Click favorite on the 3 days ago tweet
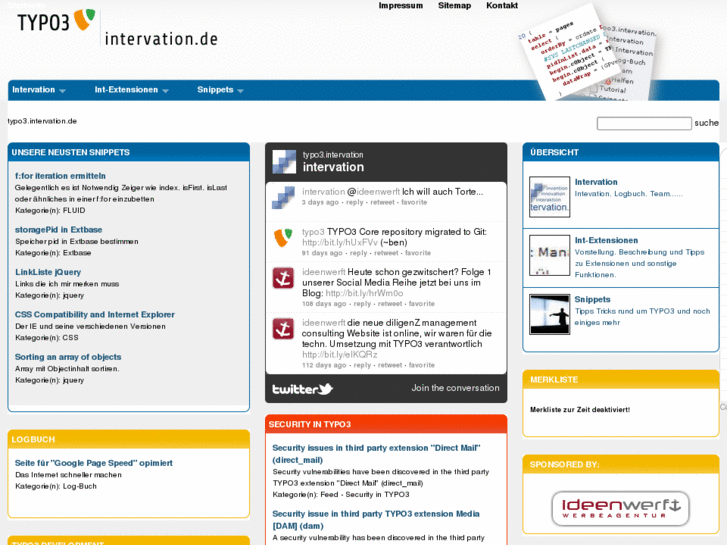 [414, 202]
